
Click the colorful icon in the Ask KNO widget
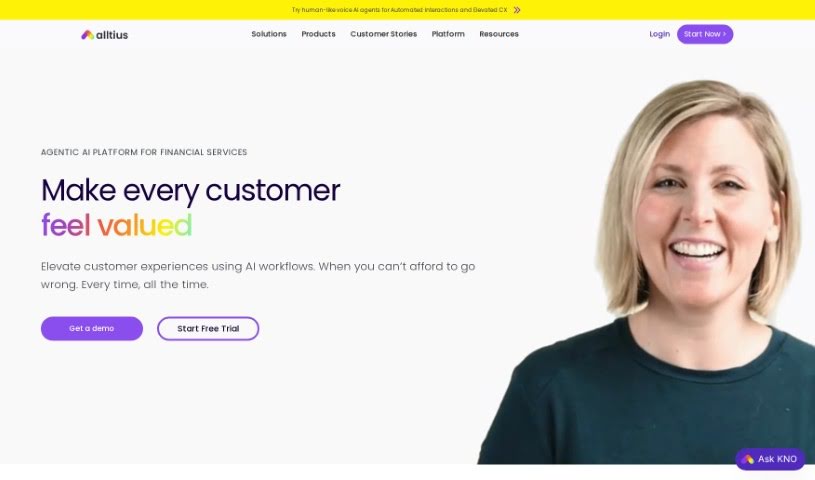click(x=747, y=459)
